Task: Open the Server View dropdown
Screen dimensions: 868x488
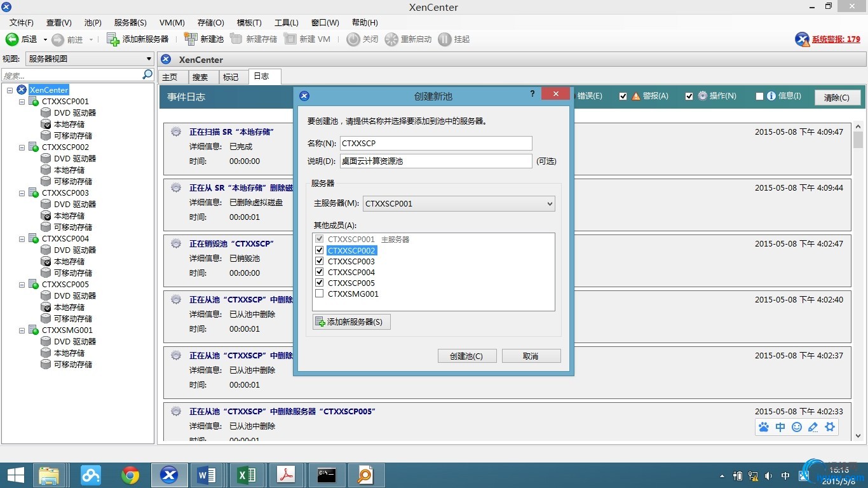Action: pyautogui.click(x=90, y=59)
